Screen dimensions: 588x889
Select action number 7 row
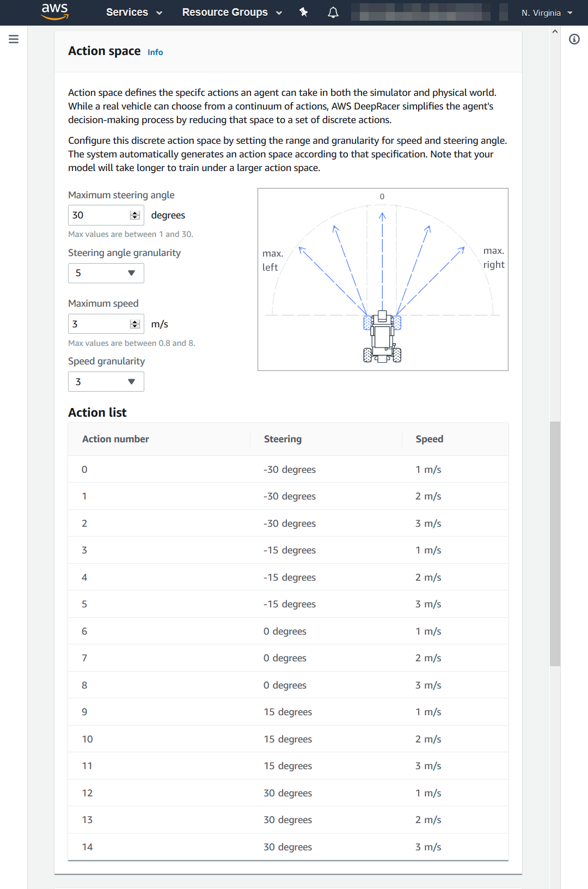coord(288,658)
